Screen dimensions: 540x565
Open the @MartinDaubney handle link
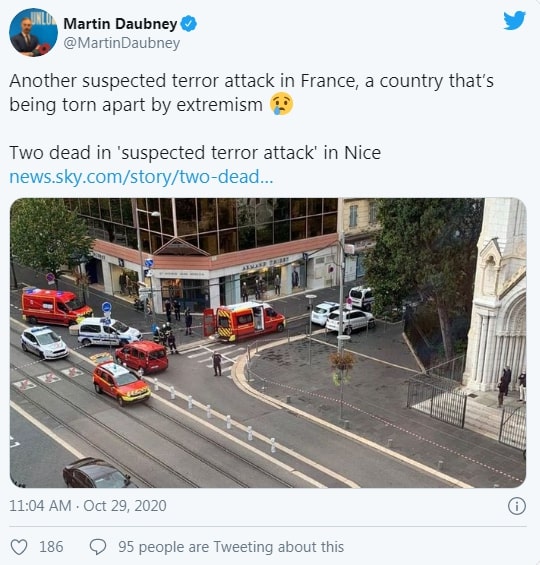click(x=122, y=43)
